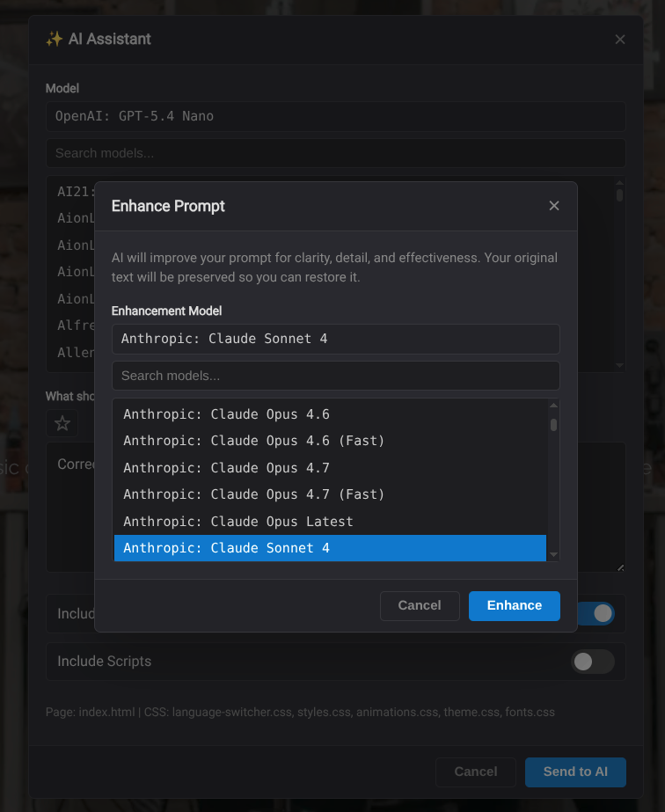Focus the AI Assistant search models field

336,153
